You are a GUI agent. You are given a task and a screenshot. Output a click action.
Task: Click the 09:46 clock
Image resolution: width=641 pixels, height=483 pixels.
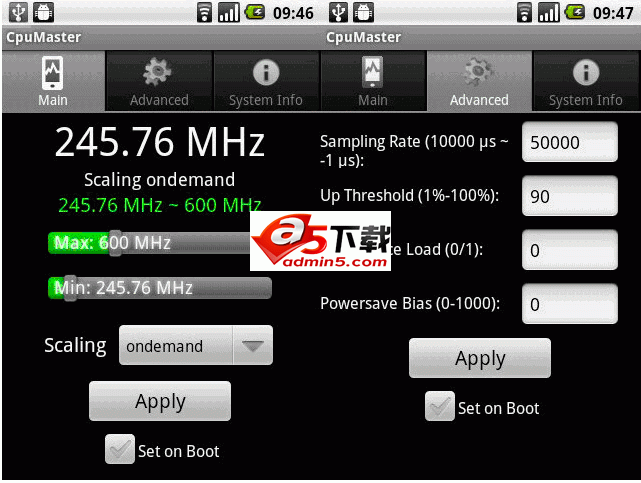point(293,13)
